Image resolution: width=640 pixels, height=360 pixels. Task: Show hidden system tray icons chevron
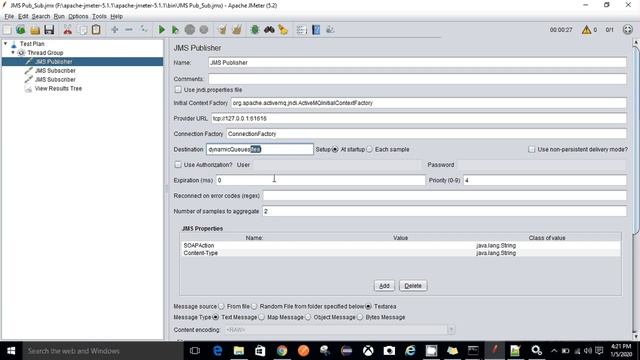[x=554, y=351]
